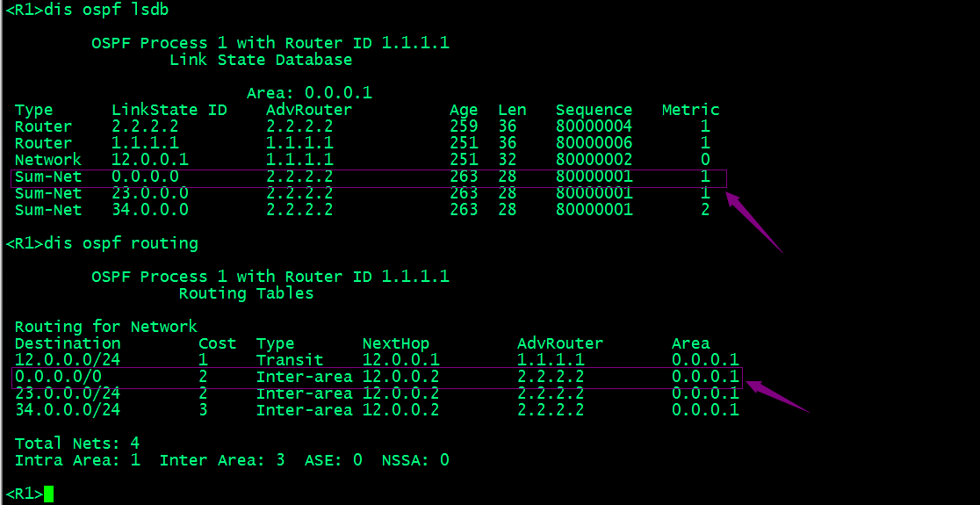
Task: Click the 'Network' type in LSDB table
Action: click(x=48, y=159)
